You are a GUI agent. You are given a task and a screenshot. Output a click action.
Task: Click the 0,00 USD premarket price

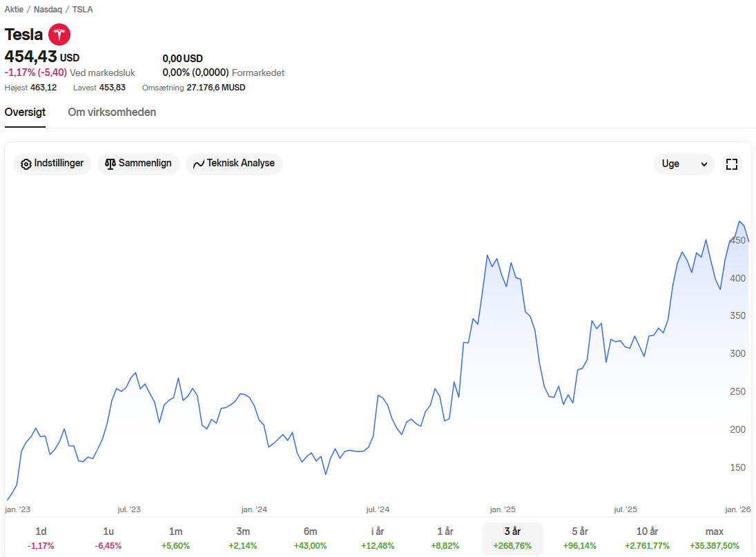[183, 59]
